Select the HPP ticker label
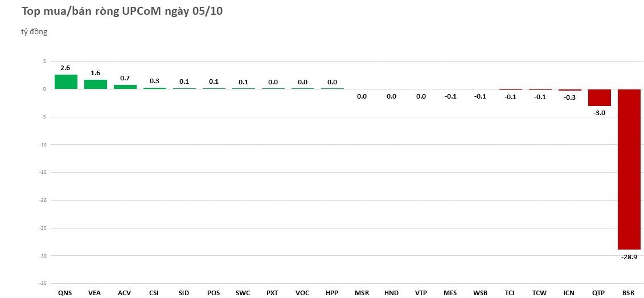Viewport: 644px width, 298px height. 332,293
